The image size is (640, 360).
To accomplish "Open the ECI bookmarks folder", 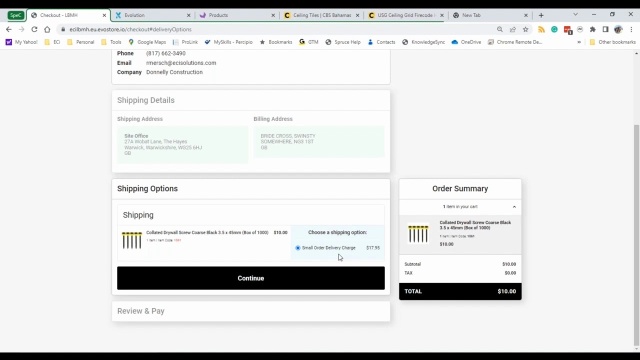I will click(52, 42).
